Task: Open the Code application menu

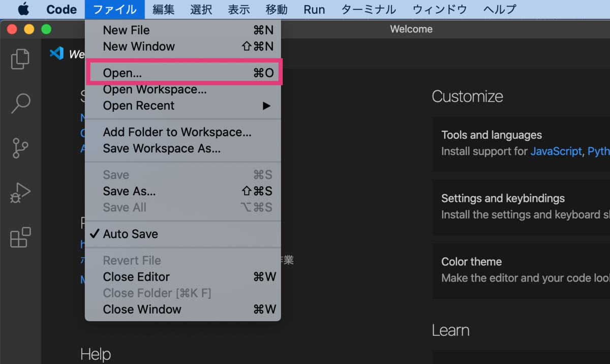Action: pyautogui.click(x=62, y=9)
